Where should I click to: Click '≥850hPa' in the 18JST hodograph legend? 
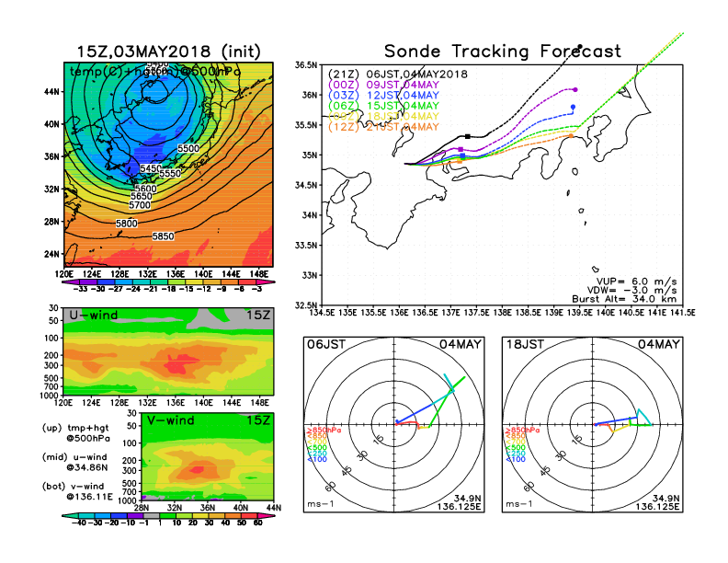[522, 431]
